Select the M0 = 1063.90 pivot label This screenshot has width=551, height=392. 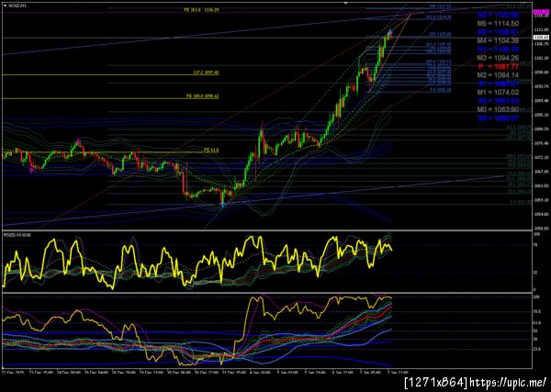(x=499, y=109)
